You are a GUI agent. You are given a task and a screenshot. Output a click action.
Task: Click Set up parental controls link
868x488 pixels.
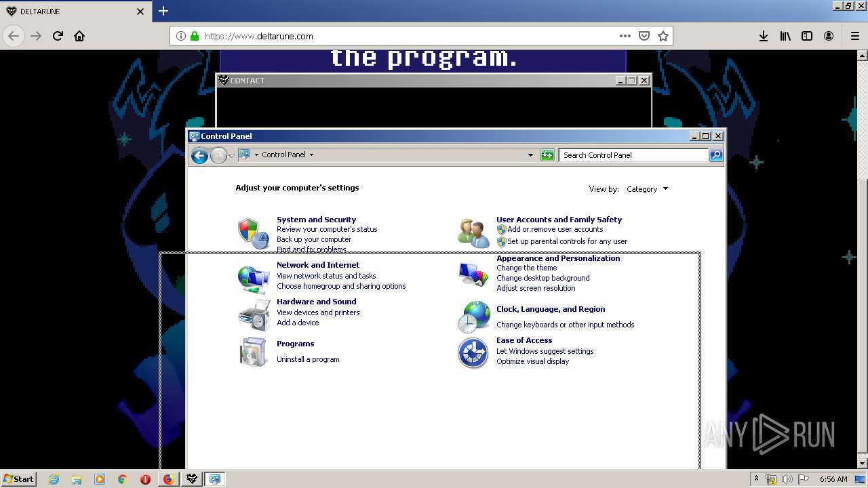tap(567, 241)
